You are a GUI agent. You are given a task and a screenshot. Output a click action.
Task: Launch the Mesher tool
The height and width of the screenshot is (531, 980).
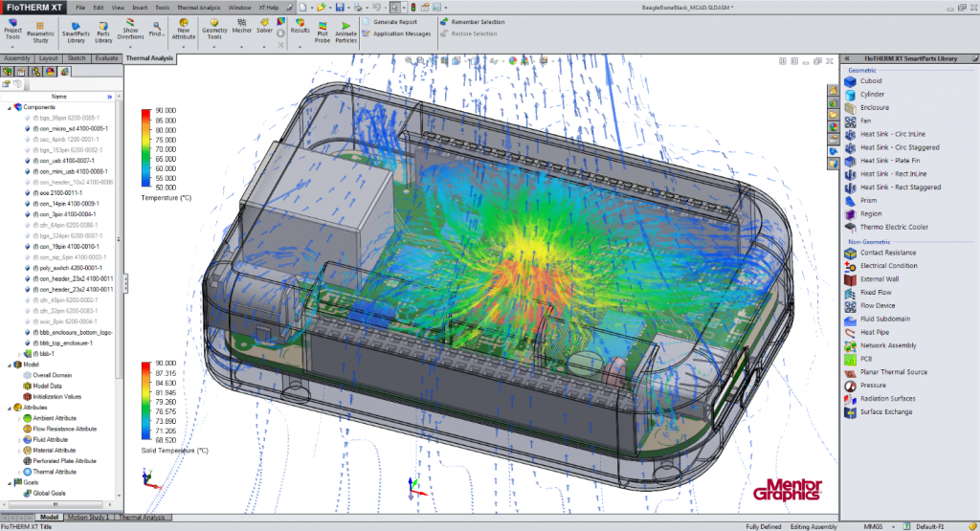[241, 26]
